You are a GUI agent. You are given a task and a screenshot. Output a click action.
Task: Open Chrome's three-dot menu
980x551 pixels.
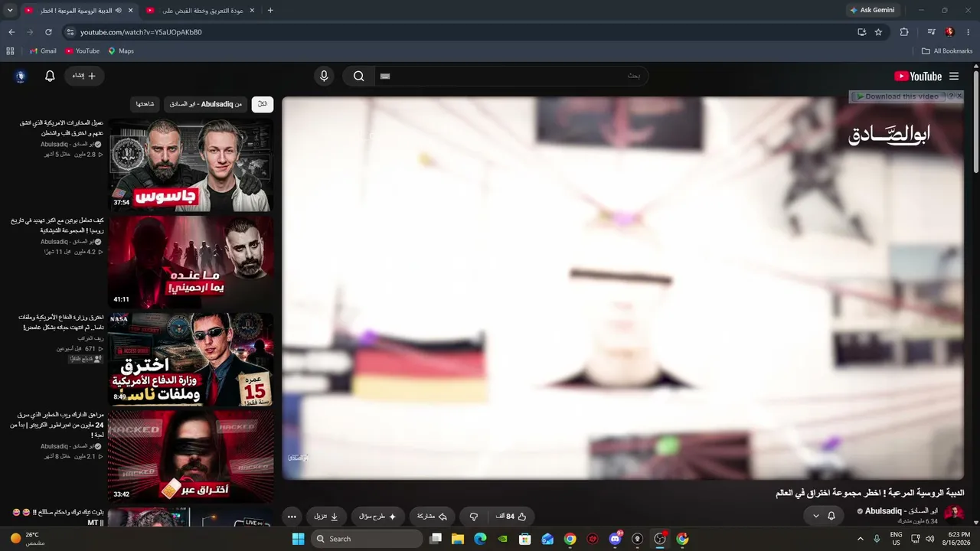coord(969,32)
